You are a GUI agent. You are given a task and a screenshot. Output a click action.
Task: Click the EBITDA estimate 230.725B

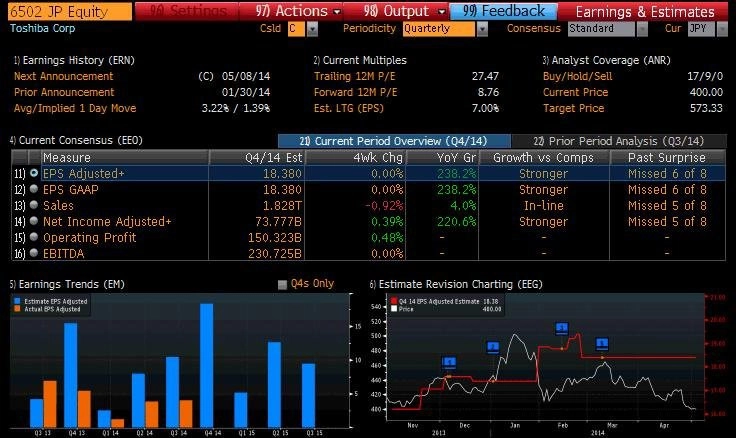pyautogui.click(x=275, y=254)
